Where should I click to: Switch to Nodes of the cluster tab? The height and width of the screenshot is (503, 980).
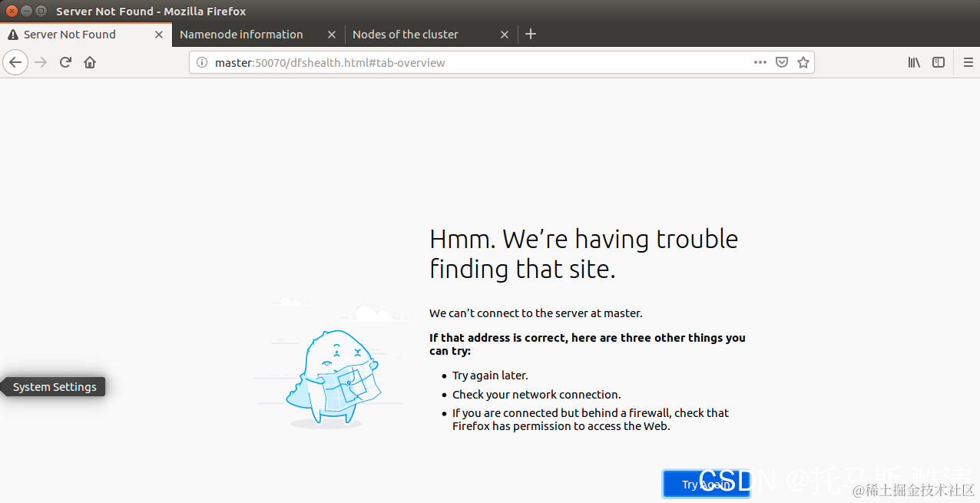(430, 35)
